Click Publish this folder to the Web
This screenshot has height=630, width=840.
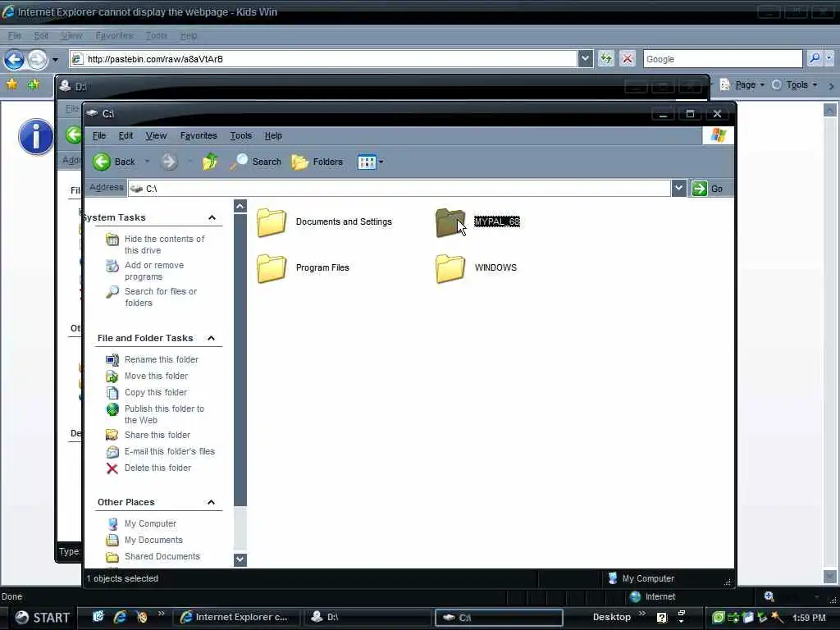click(x=164, y=414)
